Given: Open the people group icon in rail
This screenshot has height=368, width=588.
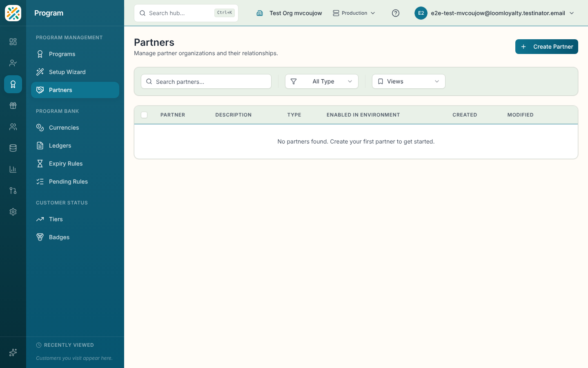Looking at the screenshot, I should [13, 127].
